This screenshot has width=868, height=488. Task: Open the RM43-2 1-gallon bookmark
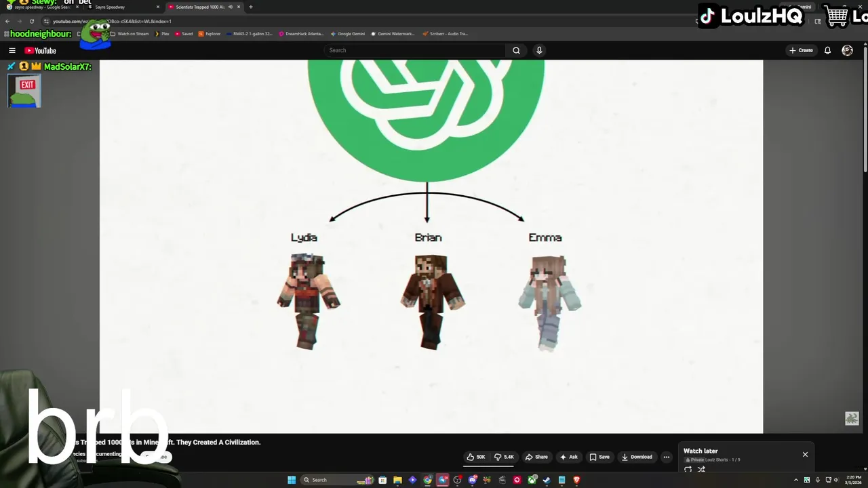point(250,34)
